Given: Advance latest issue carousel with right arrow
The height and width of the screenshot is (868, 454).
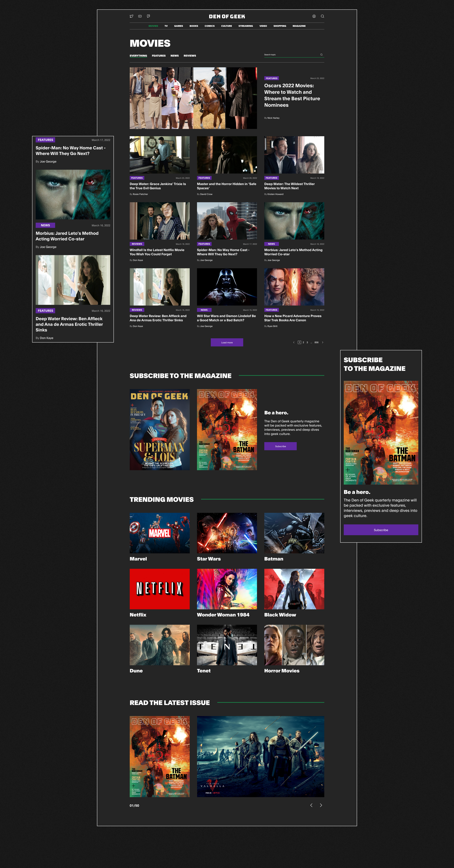Looking at the screenshot, I should pyautogui.click(x=321, y=805).
